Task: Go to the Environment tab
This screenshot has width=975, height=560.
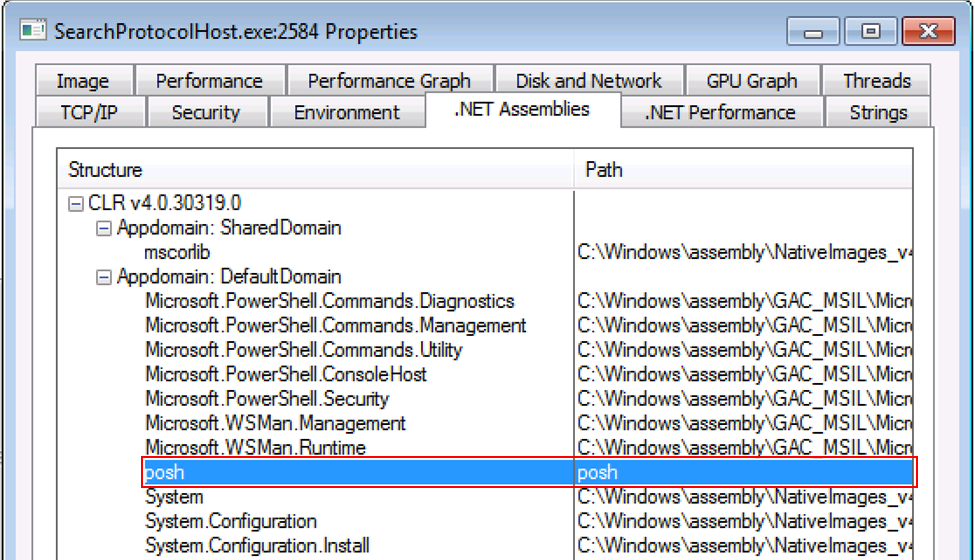Action: tap(346, 113)
